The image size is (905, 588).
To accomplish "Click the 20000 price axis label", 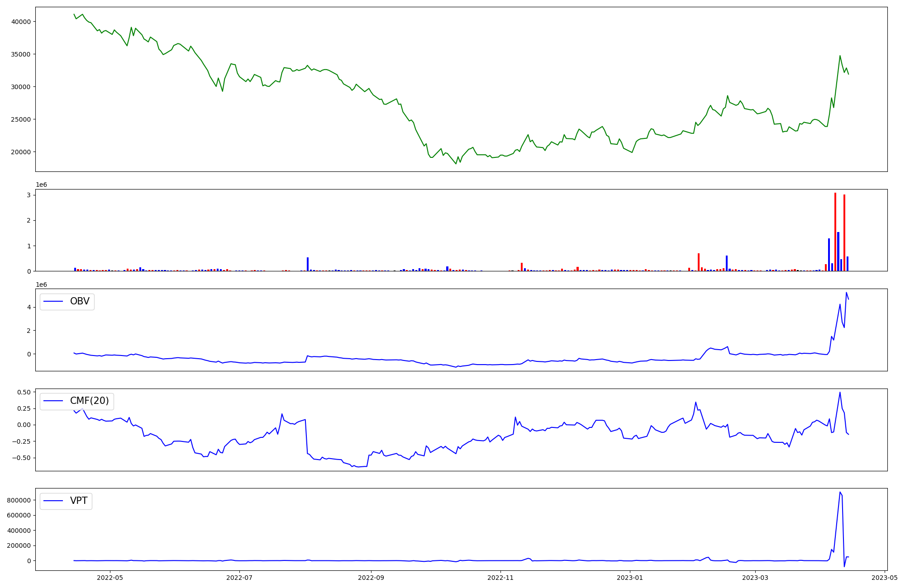I will (x=21, y=152).
